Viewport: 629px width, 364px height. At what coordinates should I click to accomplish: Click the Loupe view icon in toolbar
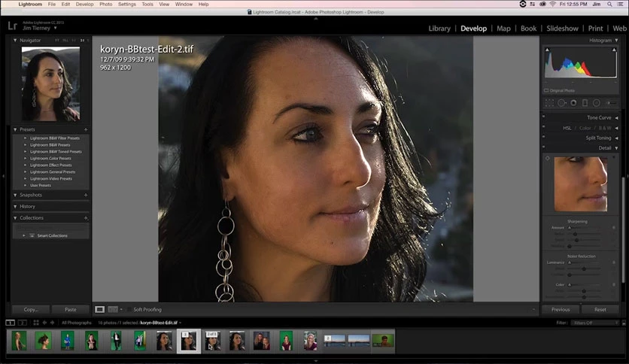[99, 310]
